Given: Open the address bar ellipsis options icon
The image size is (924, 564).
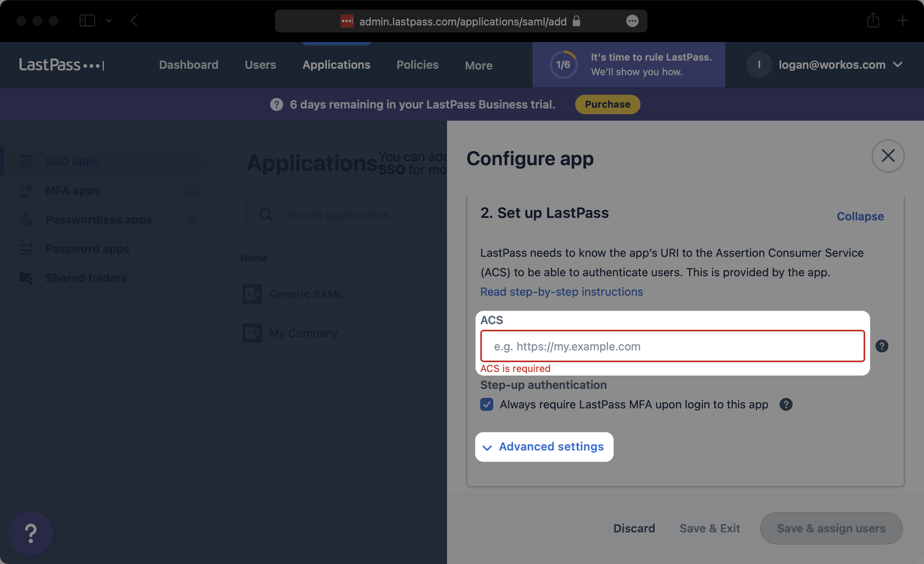Looking at the screenshot, I should [x=632, y=21].
